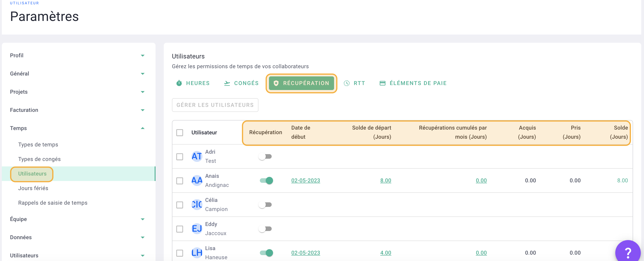The height and width of the screenshot is (261, 644).
Task: Collapse the Temps section arrow
Action: [143, 128]
